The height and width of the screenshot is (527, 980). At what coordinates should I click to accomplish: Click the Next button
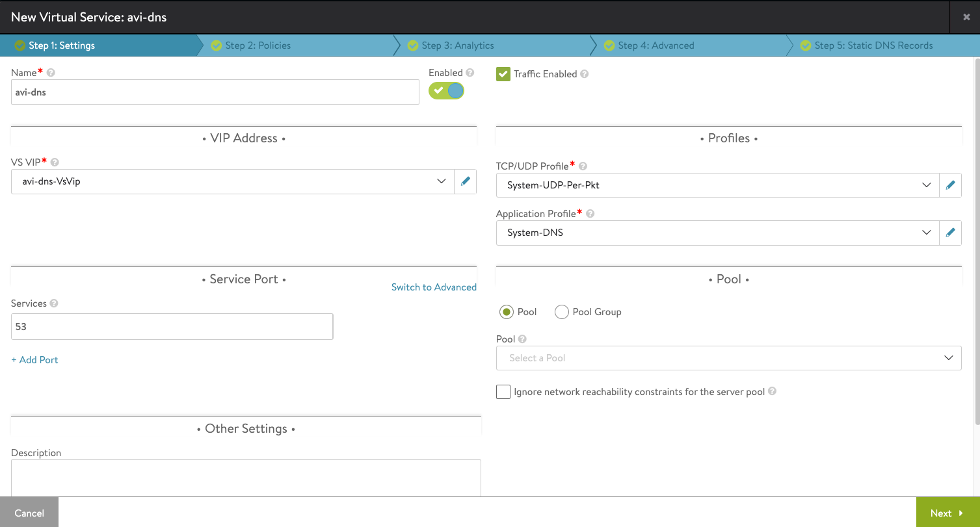point(947,513)
